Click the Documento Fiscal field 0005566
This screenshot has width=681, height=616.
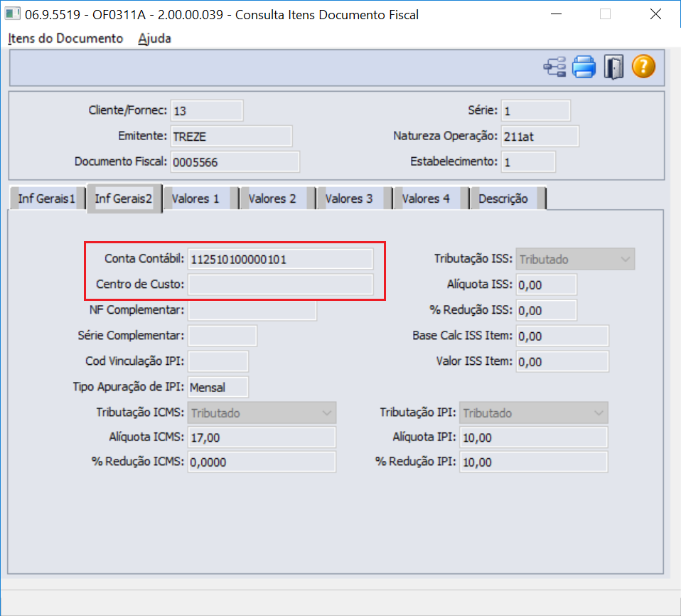[235, 161]
